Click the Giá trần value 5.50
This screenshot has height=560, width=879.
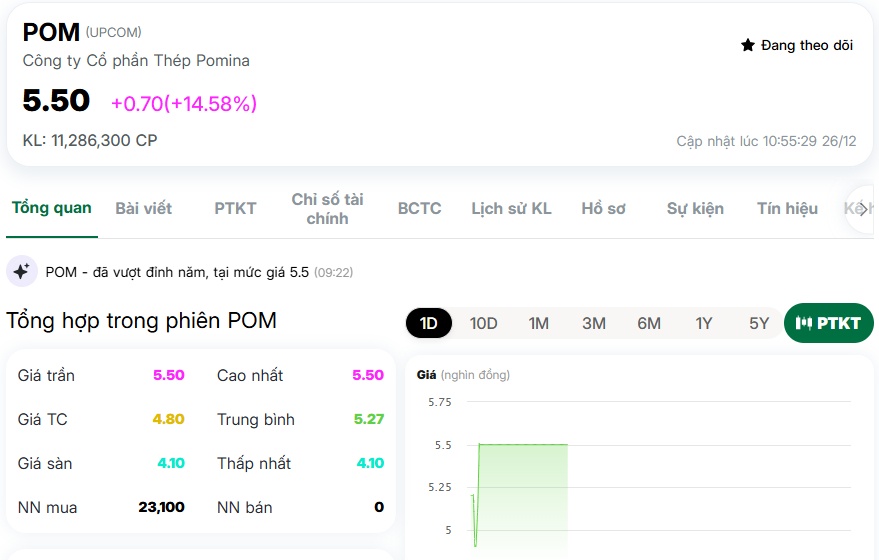[x=169, y=375]
